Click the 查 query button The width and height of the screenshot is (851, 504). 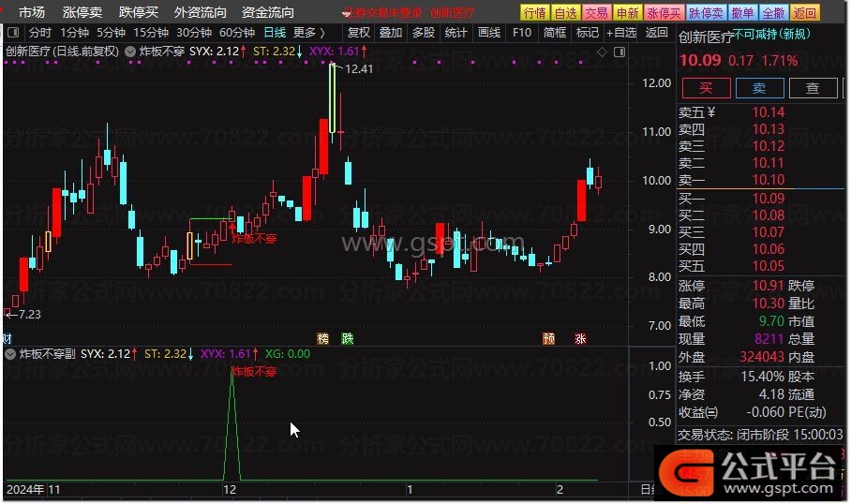tap(813, 88)
